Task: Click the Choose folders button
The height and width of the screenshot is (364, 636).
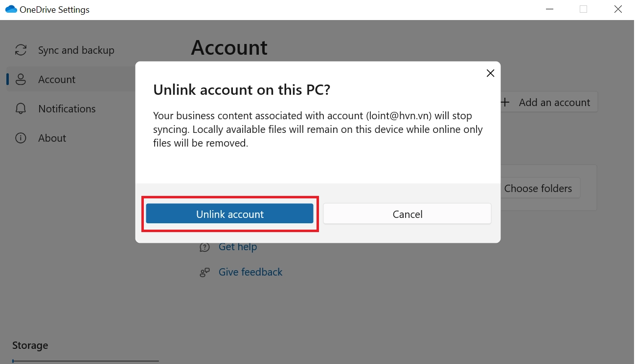Action: coord(538,189)
